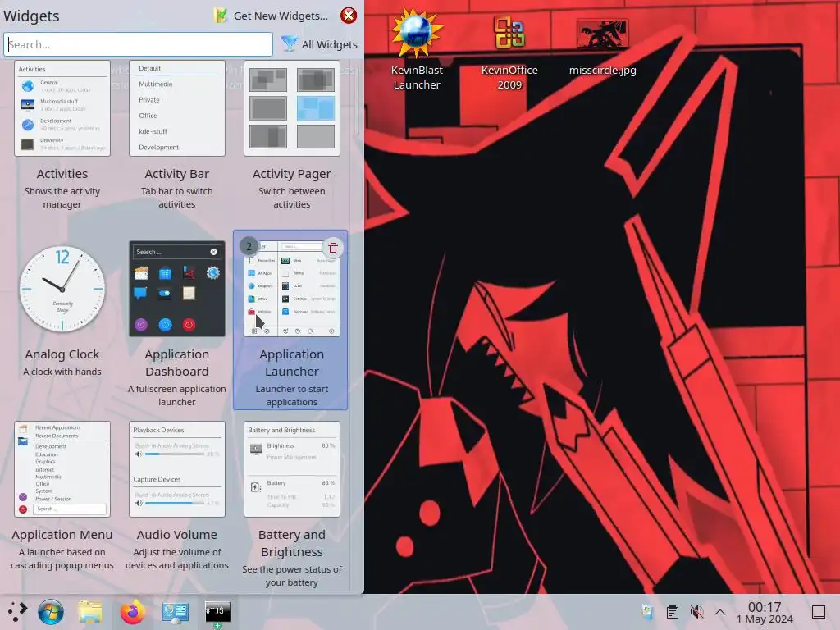Select the Activities widget thumbnail
The height and width of the screenshot is (630, 840).
tap(62, 108)
